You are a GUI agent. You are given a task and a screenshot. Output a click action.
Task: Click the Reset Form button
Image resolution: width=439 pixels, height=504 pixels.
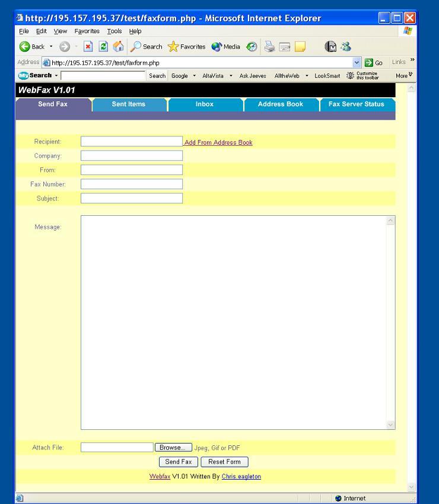224,462
